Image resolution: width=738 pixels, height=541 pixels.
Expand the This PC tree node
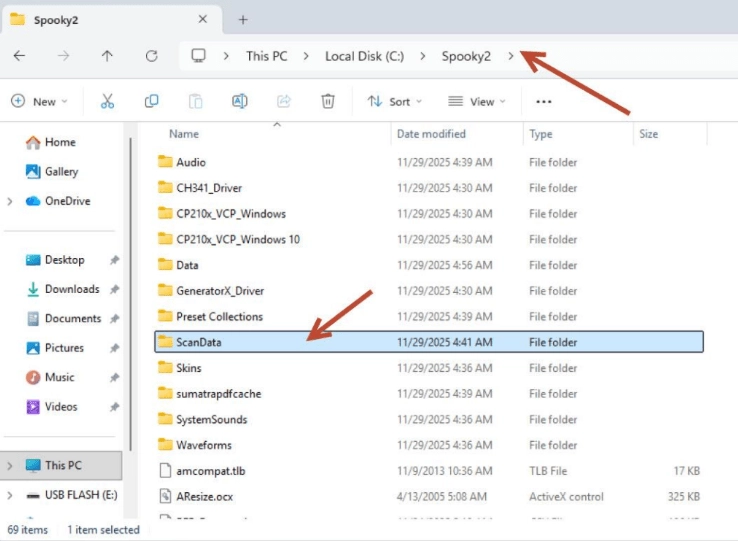coord(10,465)
